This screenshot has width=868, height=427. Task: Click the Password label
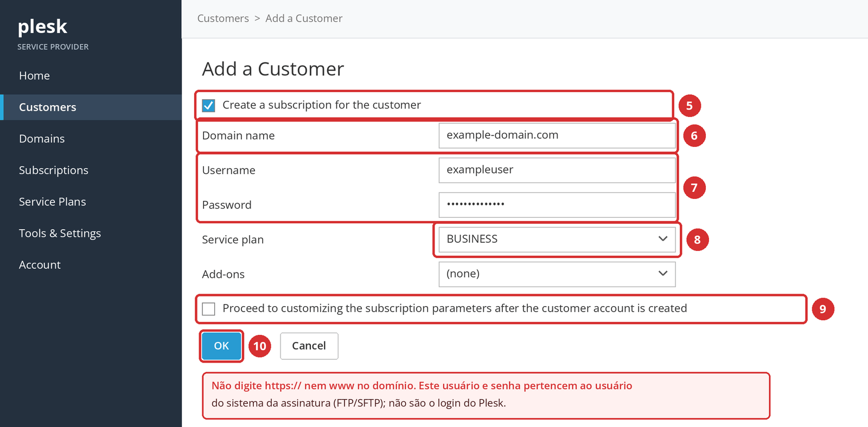click(x=227, y=205)
